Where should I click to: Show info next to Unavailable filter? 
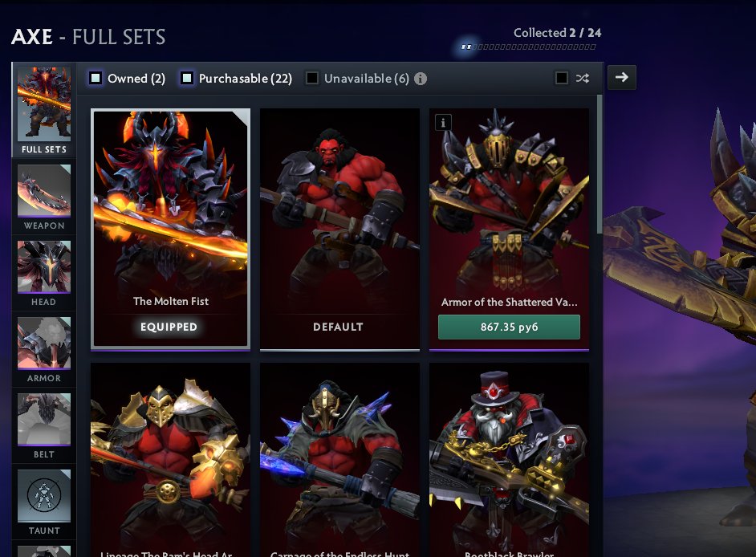click(x=421, y=79)
